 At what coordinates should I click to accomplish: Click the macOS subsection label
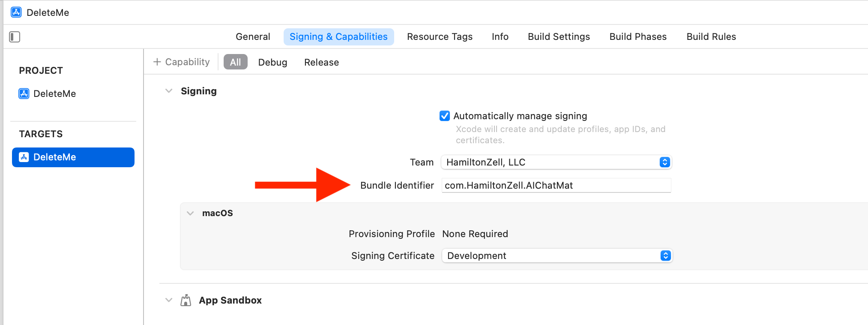218,213
